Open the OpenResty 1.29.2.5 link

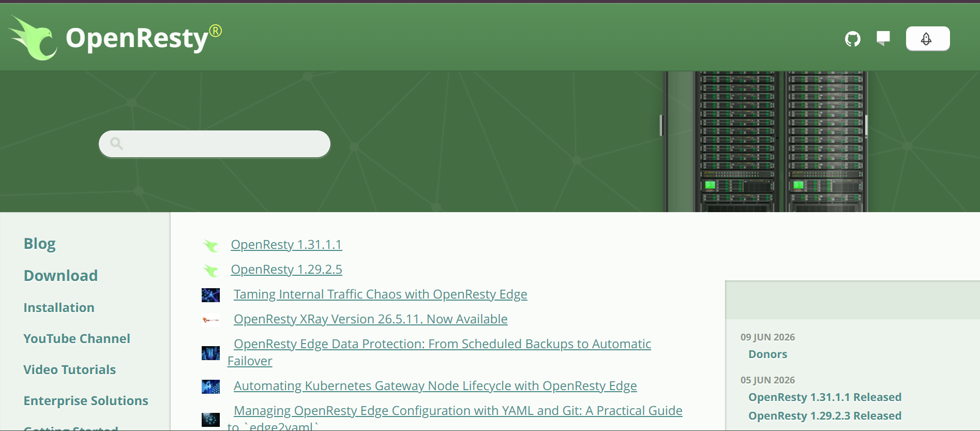click(x=287, y=269)
